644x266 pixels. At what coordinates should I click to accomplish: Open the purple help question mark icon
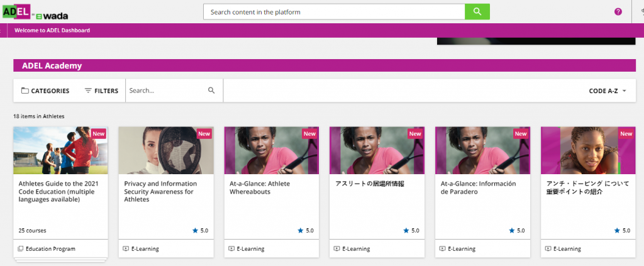[x=618, y=12]
